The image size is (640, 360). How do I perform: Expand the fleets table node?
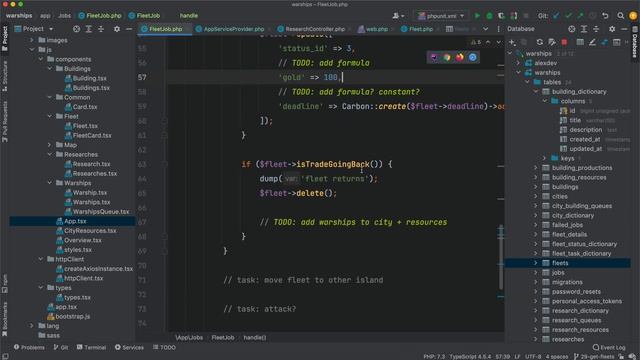click(536, 263)
